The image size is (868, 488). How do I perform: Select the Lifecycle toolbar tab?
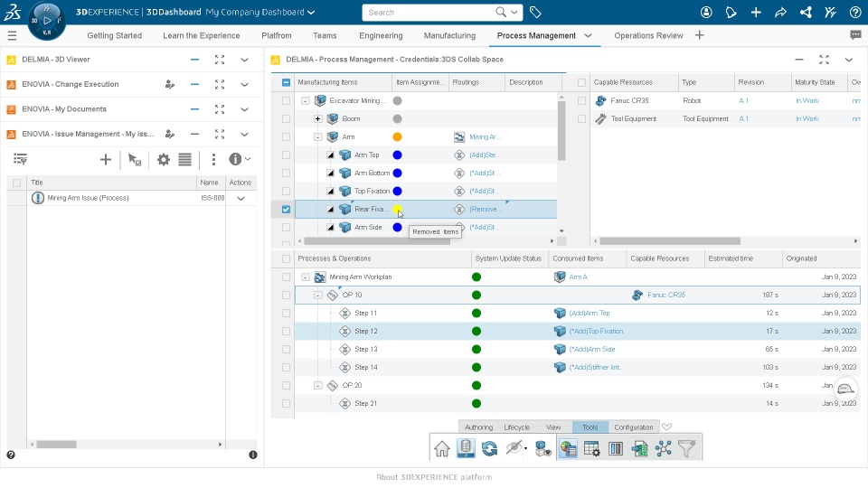click(x=516, y=427)
